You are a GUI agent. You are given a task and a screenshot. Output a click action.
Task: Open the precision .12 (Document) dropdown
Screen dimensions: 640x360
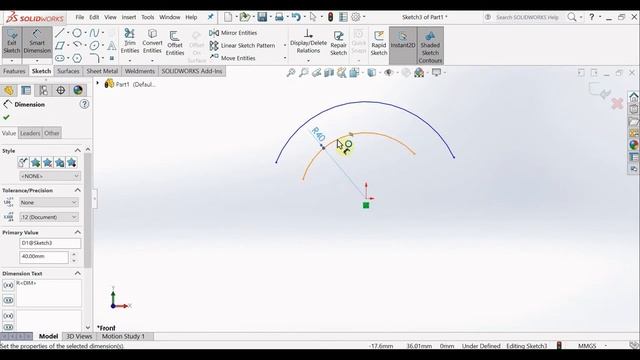[x=49, y=217]
